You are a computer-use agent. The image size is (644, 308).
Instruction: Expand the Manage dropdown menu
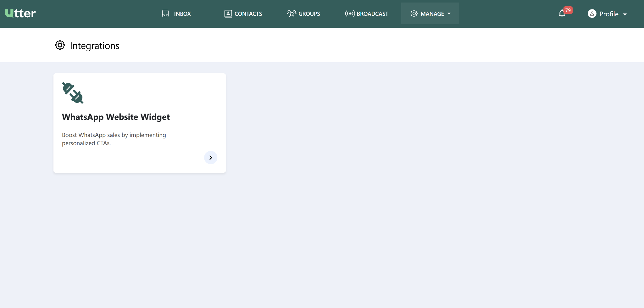pos(430,14)
